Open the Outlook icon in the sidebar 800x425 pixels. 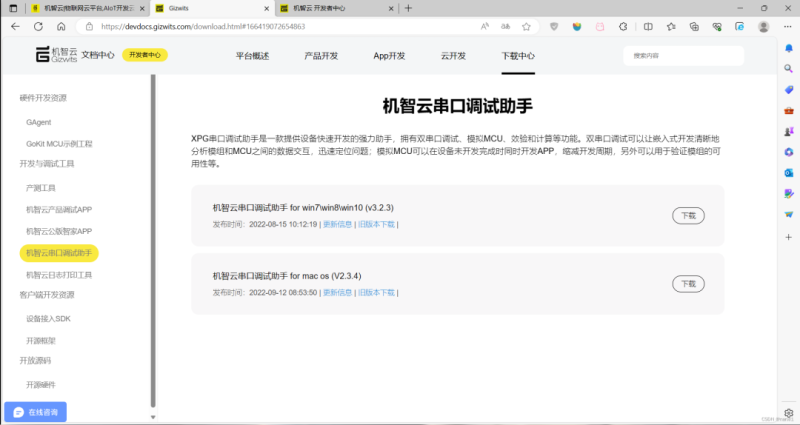[x=788, y=172]
